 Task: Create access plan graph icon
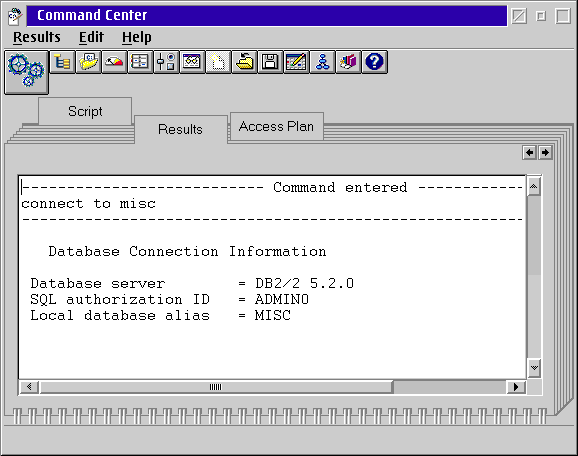pyautogui.click(x=322, y=62)
